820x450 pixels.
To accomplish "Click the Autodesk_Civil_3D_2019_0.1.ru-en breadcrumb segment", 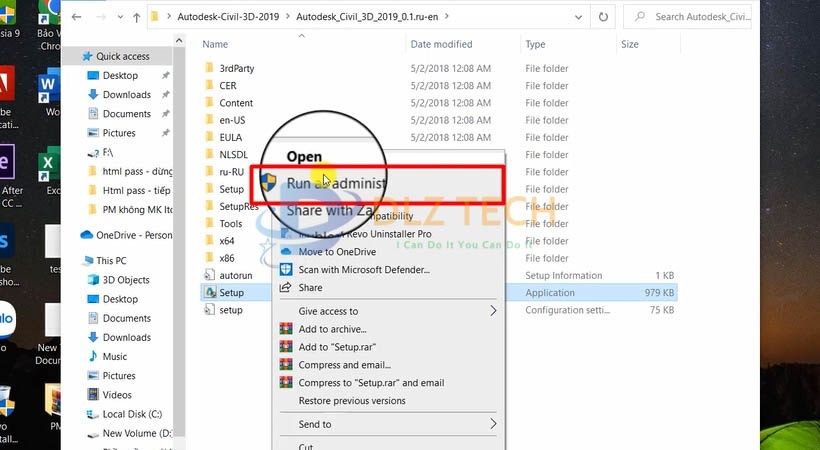I will [367, 17].
